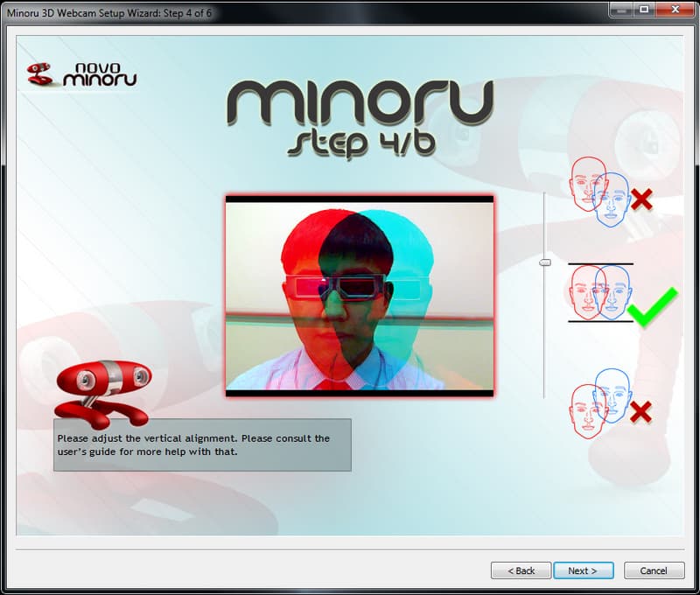Maximize the setup wizard window
The height and width of the screenshot is (595, 700).
pyautogui.click(x=644, y=9)
